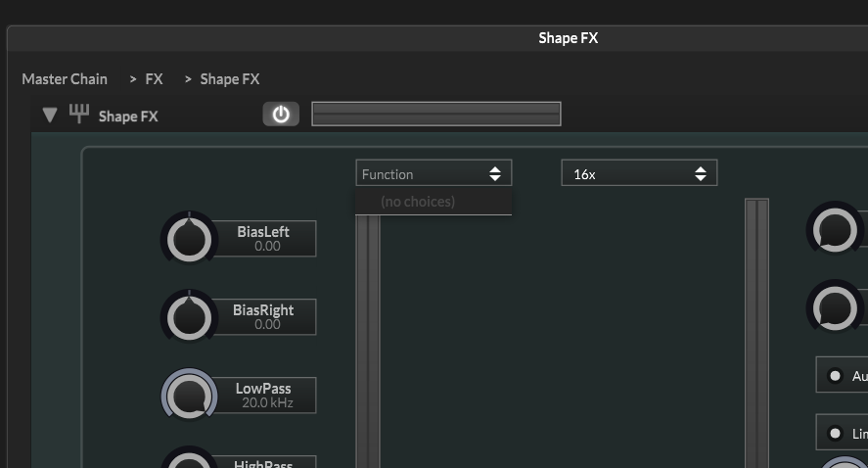
Task: Click the output level meter right of graph
Action: (x=756, y=334)
